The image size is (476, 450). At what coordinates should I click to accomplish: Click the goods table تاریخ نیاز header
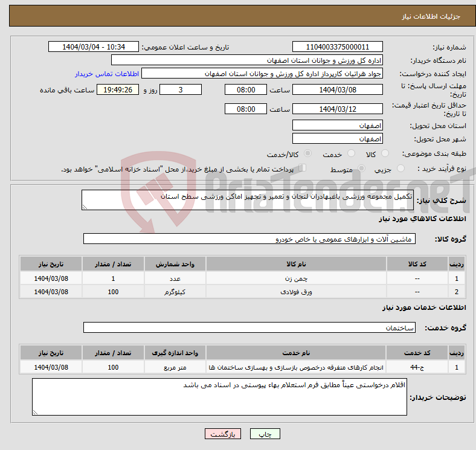pyautogui.click(x=51, y=264)
